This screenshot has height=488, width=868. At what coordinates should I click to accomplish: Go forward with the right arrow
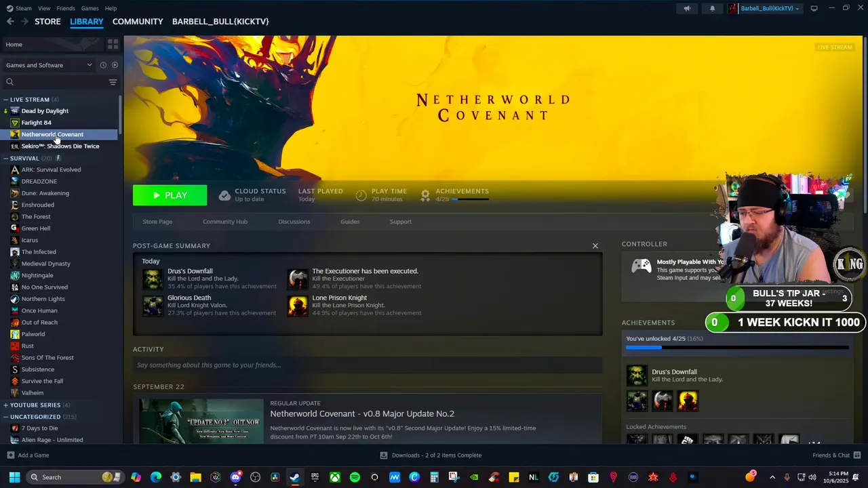coord(24,22)
